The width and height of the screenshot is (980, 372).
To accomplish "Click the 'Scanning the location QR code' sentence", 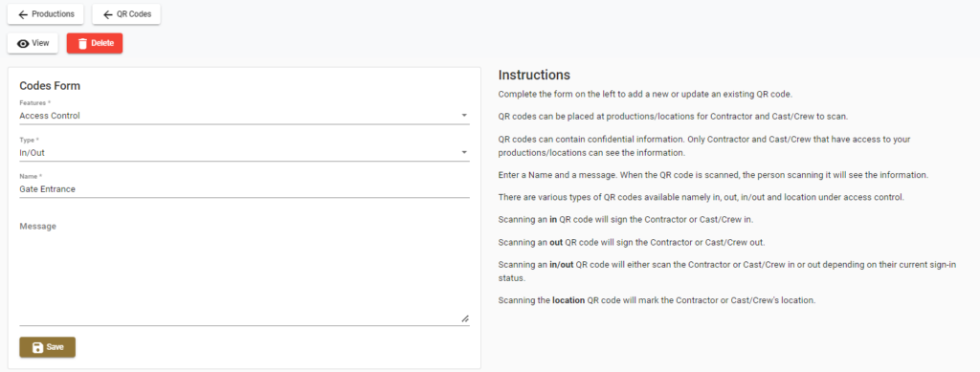I will click(657, 300).
